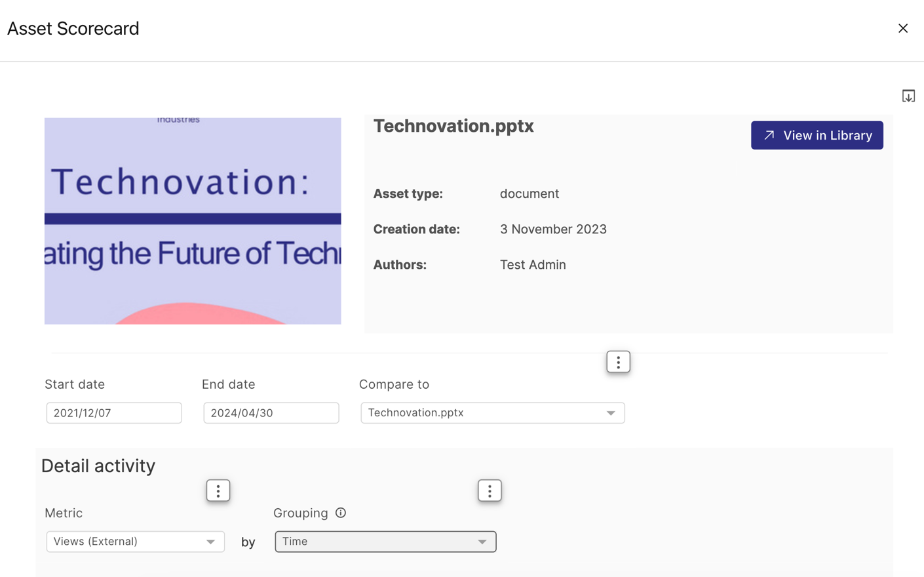The width and height of the screenshot is (924, 577).
Task: Close the Asset Scorecard dialog
Action: coord(902,28)
